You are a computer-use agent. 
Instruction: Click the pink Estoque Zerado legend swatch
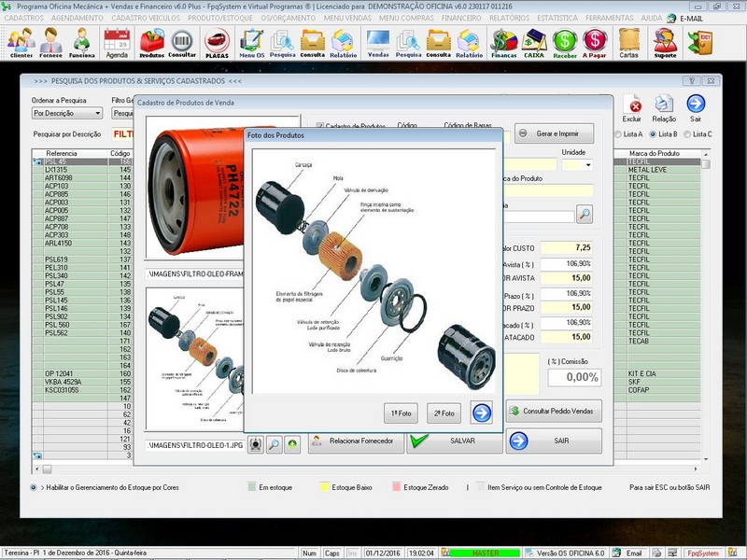pyautogui.click(x=396, y=487)
